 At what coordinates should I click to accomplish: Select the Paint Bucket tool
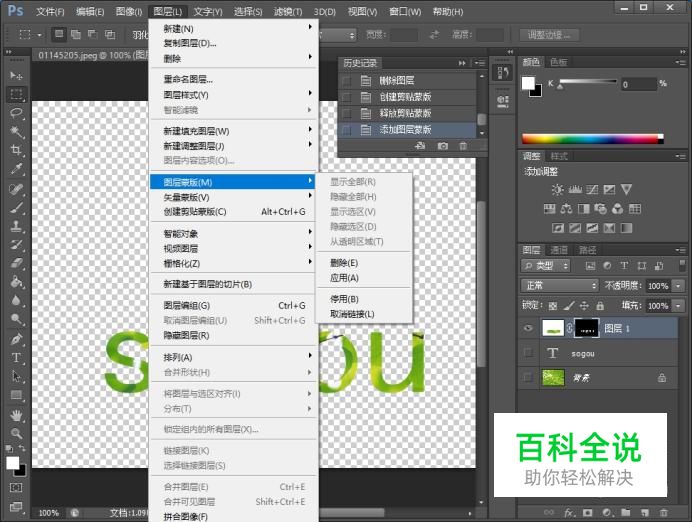(x=16, y=282)
